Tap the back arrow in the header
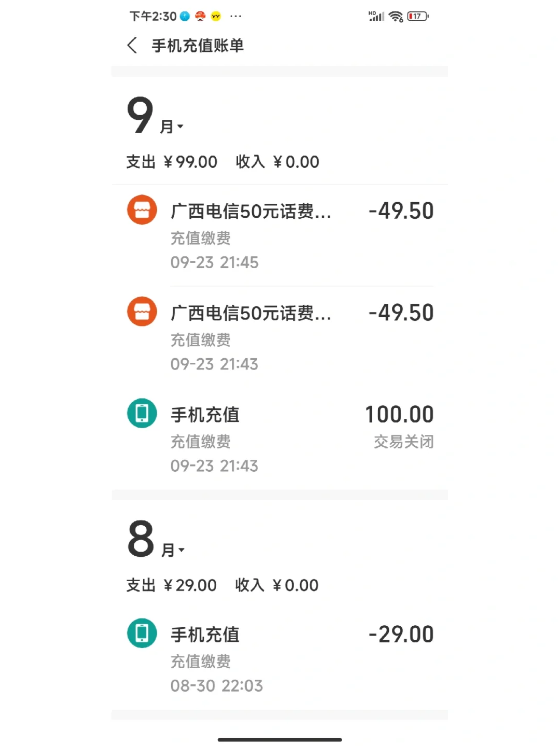Viewport: 560px width, 746px height. pos(132,46)
